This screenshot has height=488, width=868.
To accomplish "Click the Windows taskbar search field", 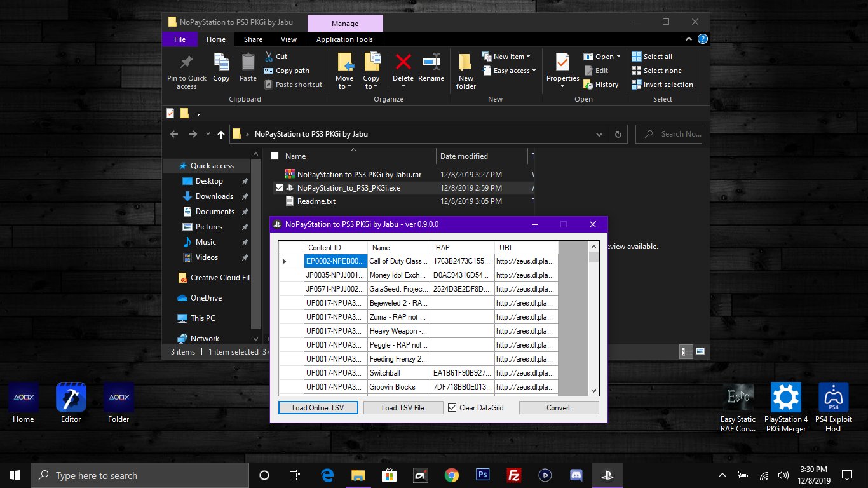I will pos(140,475).
